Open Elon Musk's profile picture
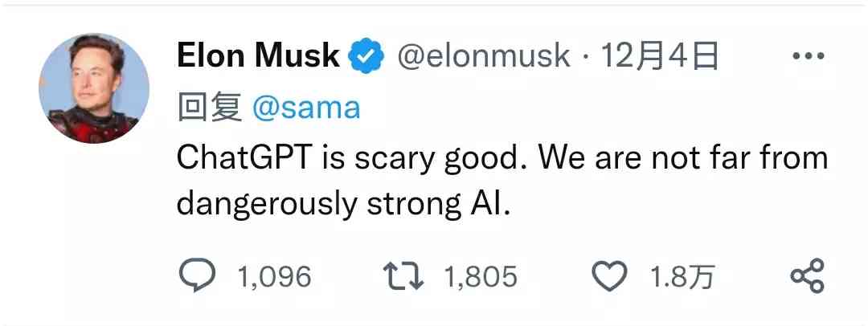This screenshot has height=326, width=868. (94, 89)
